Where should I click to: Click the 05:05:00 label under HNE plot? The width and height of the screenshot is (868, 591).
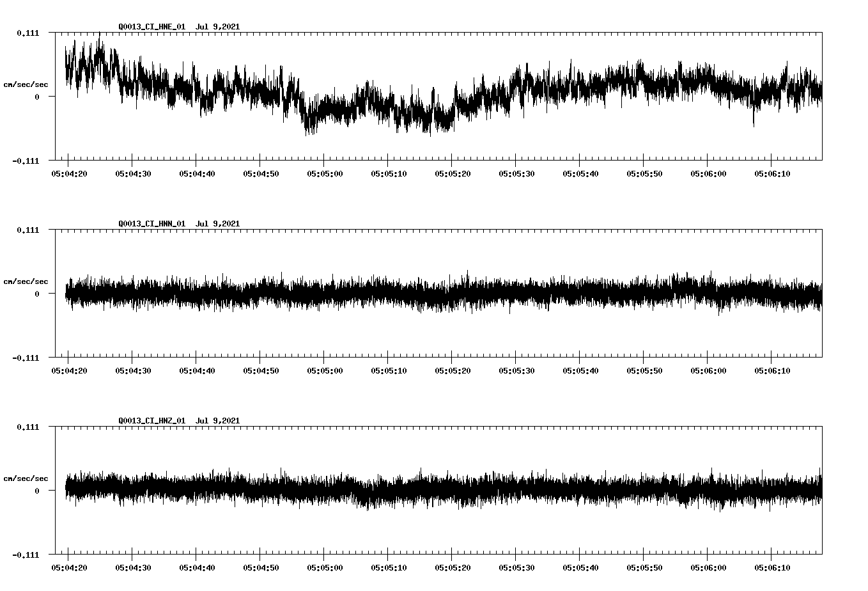[325, 173]
